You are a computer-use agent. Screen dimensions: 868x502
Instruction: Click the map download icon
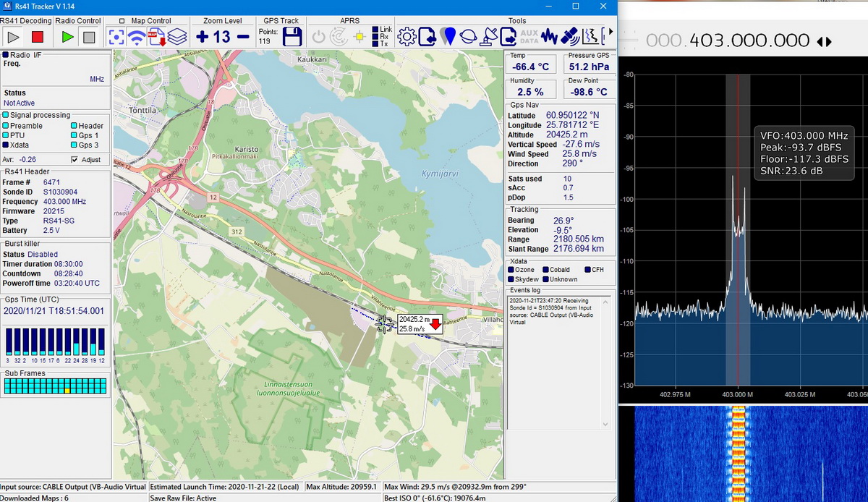156,37
